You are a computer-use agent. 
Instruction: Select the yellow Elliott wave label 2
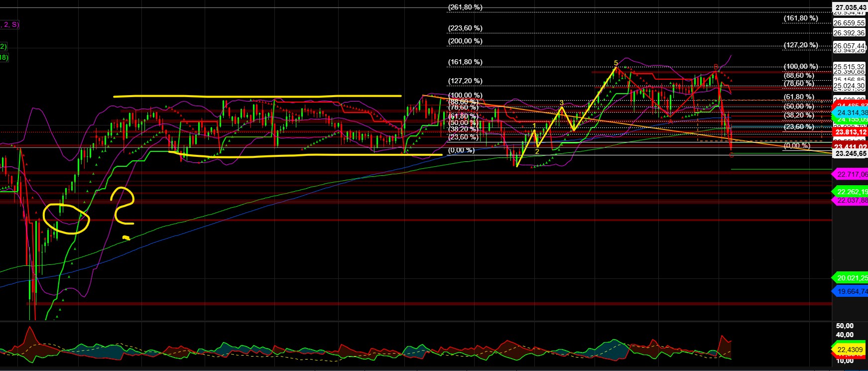tap(537, 151)
